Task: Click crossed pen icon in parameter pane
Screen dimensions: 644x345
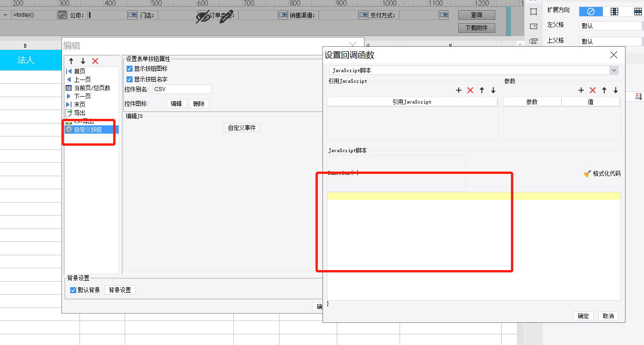Action: tap(225, 18)
